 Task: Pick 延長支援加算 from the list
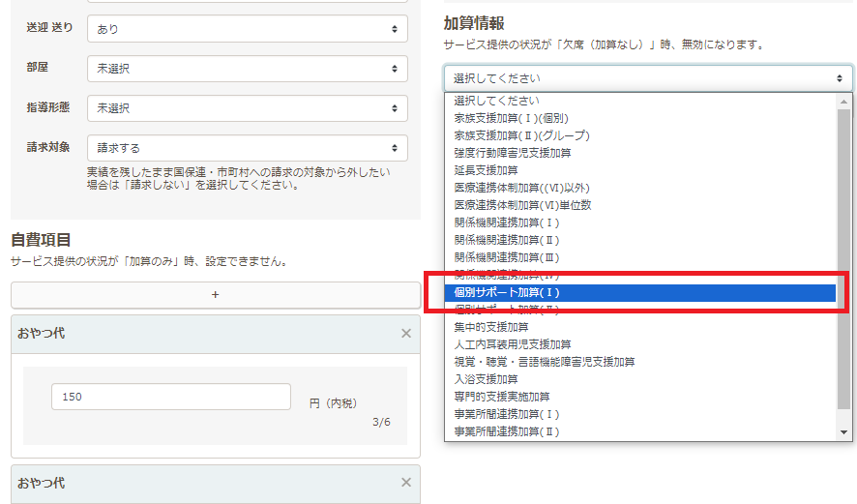click(x=640, y=170)
